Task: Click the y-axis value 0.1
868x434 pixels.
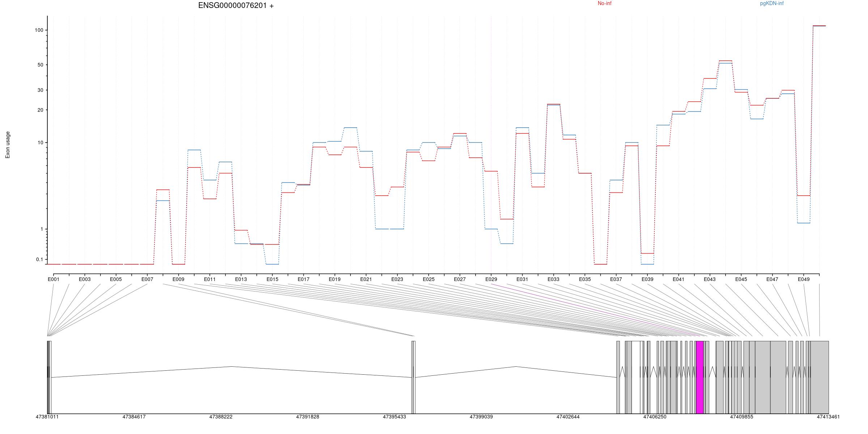Action: (40, 259)
